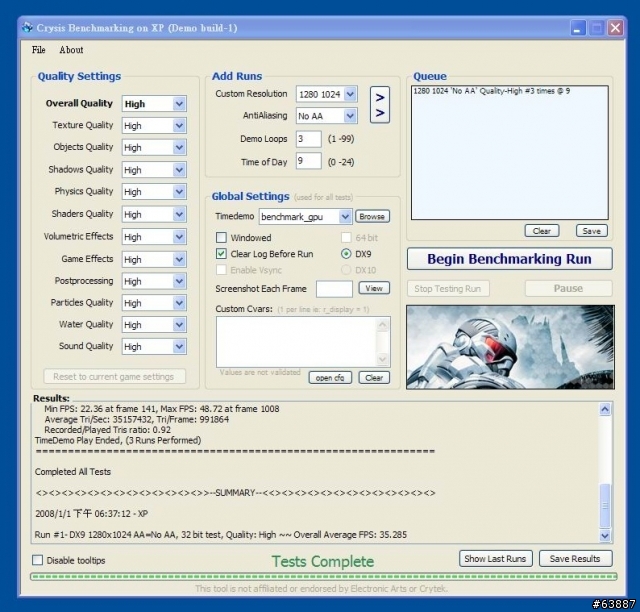Close the Crysis Benchmarking window
The height and width of the screenshot is (612, 640).
pyautogui.click(x=616, y=28)
